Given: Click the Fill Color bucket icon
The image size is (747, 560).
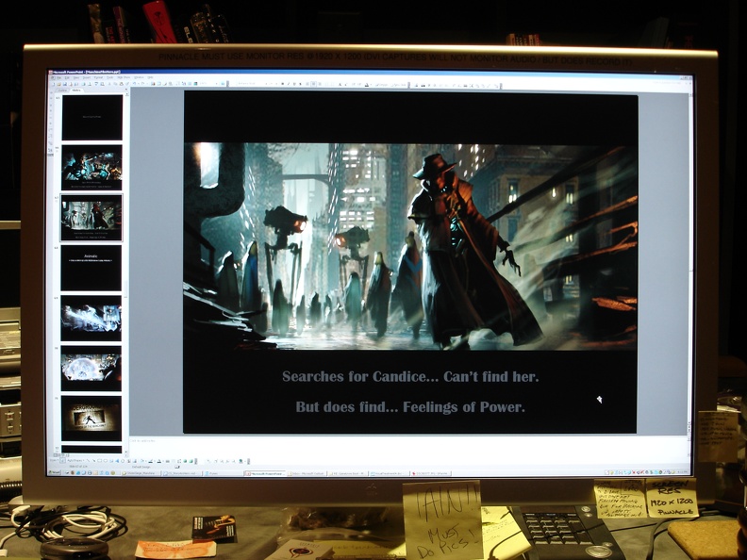Looking at the screenshot, I should pyautogui.click(x=142, y=460).
